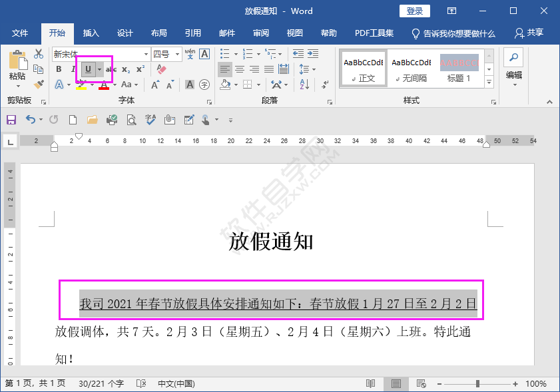Click the subscript icon
The width and height of the screenshot is (560, 392).
(x=125, y=69)
